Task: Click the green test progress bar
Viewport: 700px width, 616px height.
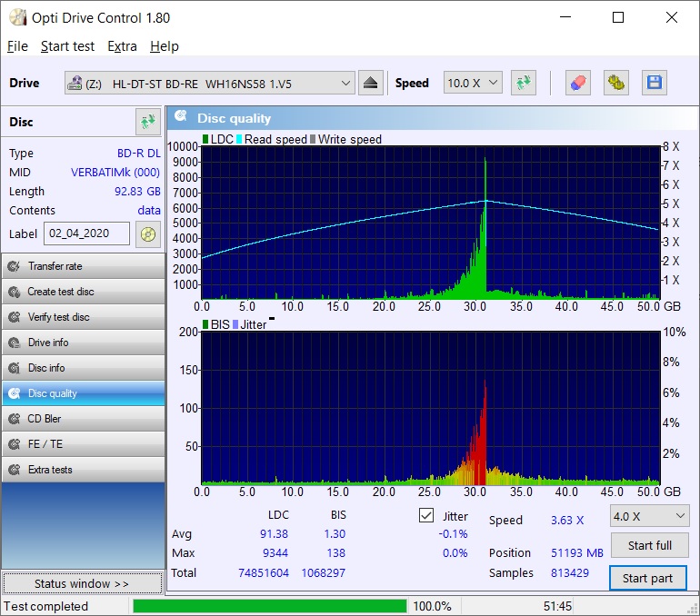Action: [x=269, y=606]
